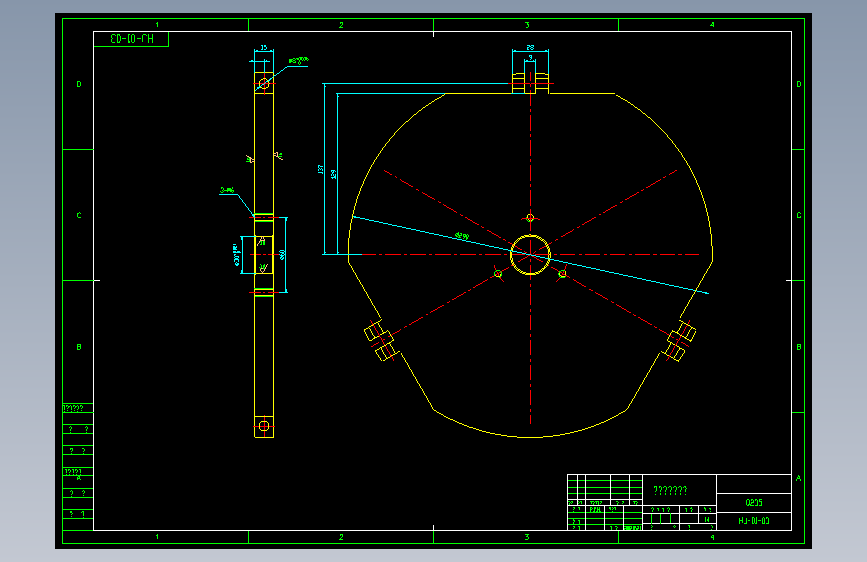Select the 15 thickness dimension on side view
This screenshot has height=562, width=867.
pos(264,48)
